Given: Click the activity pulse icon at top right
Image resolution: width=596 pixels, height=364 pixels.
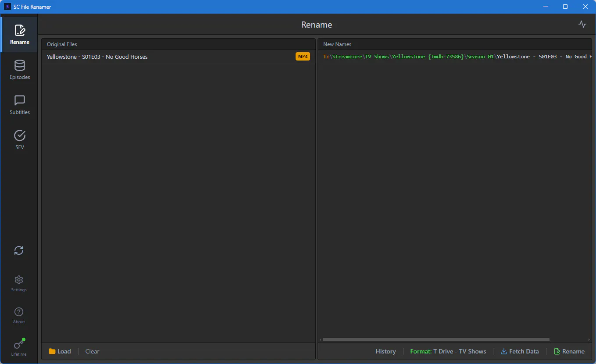Looking at the screenshot, I should 582,25.
